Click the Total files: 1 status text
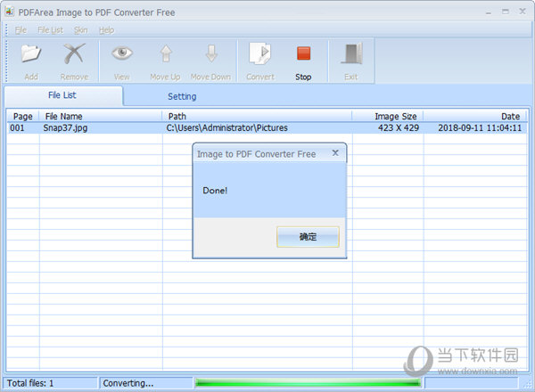The height and width of the screenshot is (392, 535). click(x=30, y=383)
